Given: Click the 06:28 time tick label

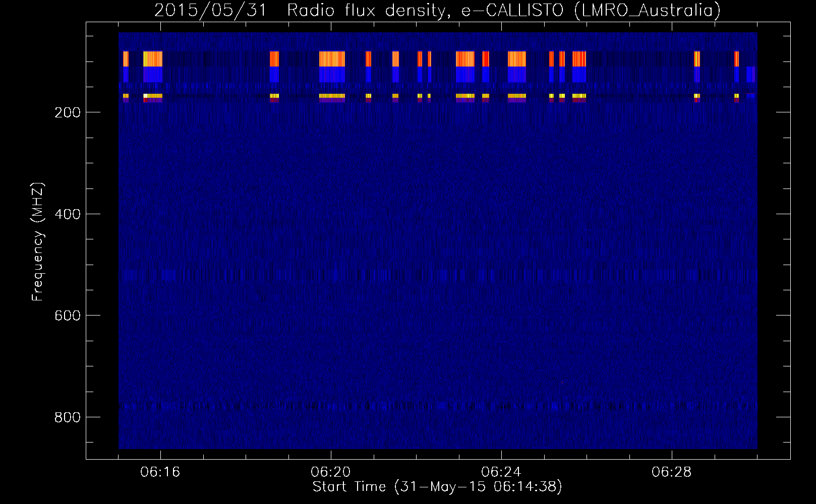Looking at the screenshot, I should point(672,472).
